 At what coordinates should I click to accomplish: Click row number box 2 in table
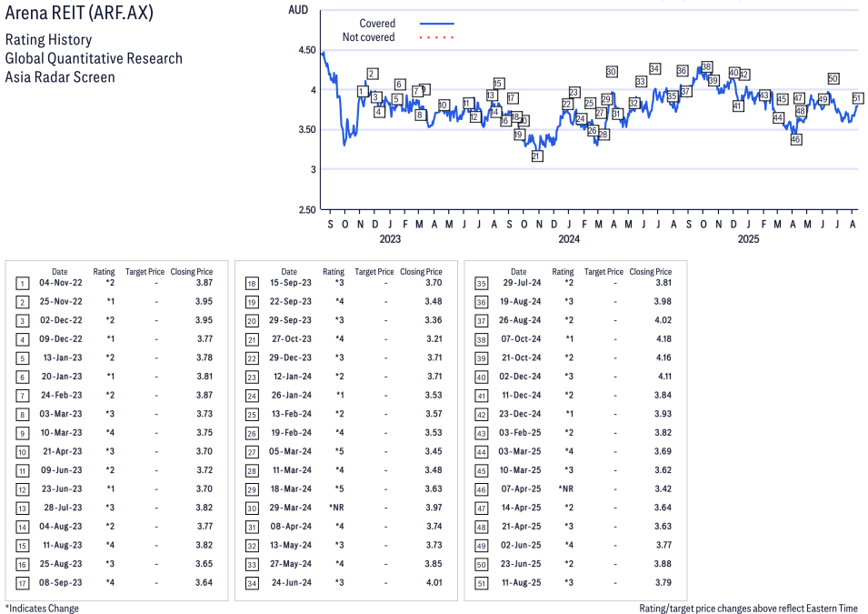point(22,303)
